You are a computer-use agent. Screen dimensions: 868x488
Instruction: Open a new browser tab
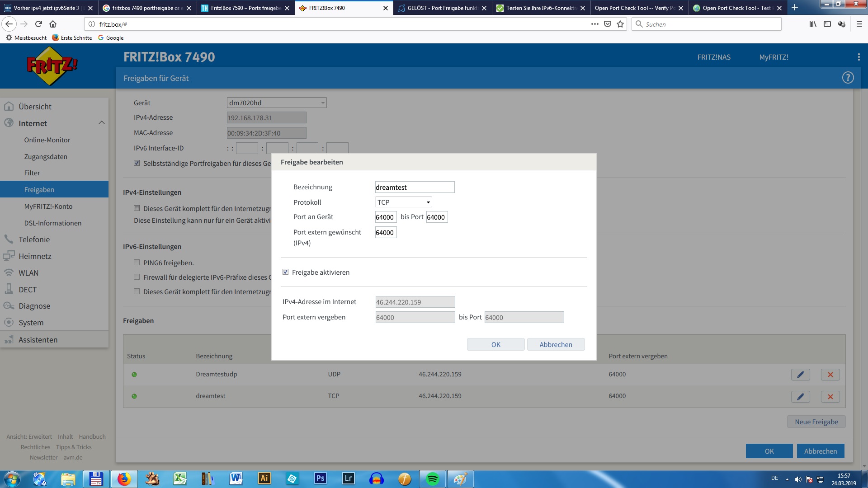[795, 8]
